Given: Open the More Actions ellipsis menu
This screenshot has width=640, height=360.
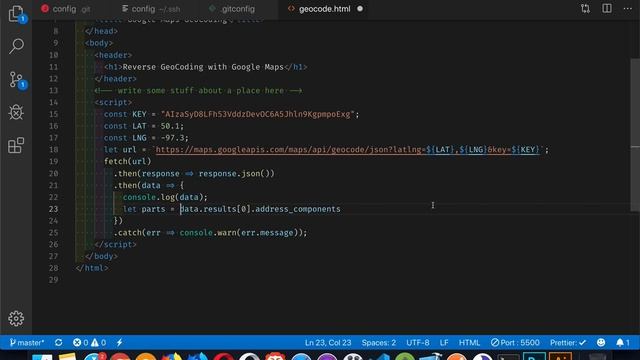Looking at the screenshot, I should click(628, 9).
